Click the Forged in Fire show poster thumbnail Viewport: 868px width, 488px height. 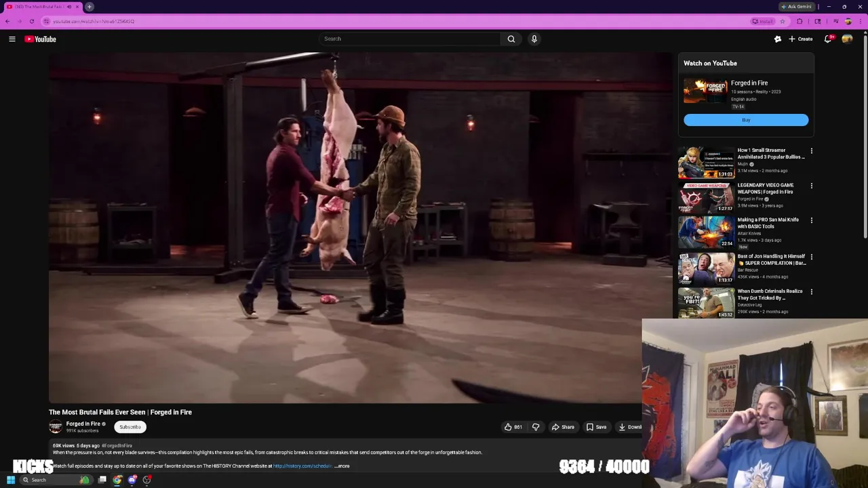[x=705, y=91]
